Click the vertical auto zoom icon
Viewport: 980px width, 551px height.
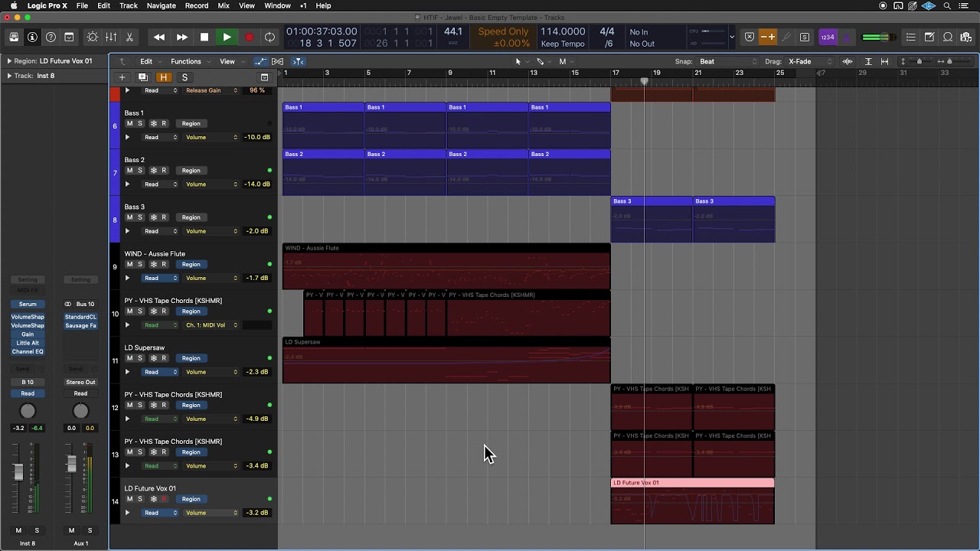(x=868, y=61)
